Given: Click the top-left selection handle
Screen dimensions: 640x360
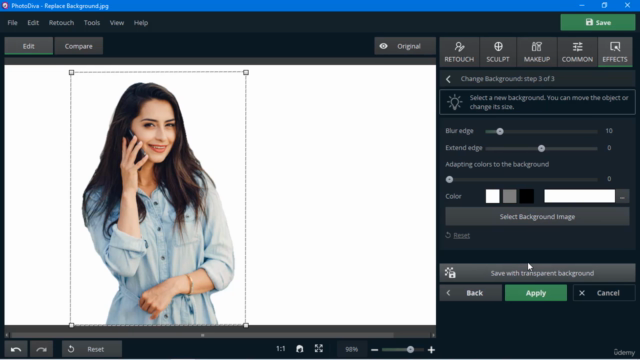Looking at the screenshot, I should pos(71,72).
